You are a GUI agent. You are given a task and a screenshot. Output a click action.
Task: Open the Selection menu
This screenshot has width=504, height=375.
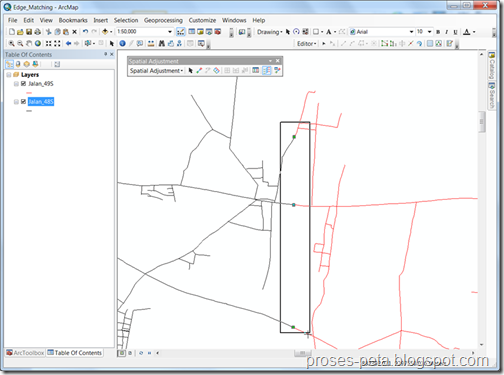point(126,20)
